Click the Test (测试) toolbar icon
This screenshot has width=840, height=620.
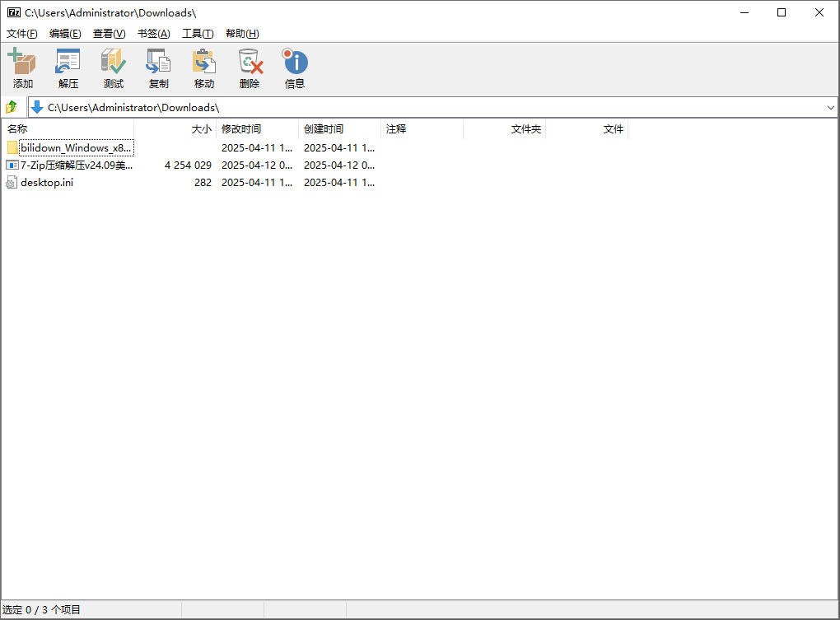(113, 68)
